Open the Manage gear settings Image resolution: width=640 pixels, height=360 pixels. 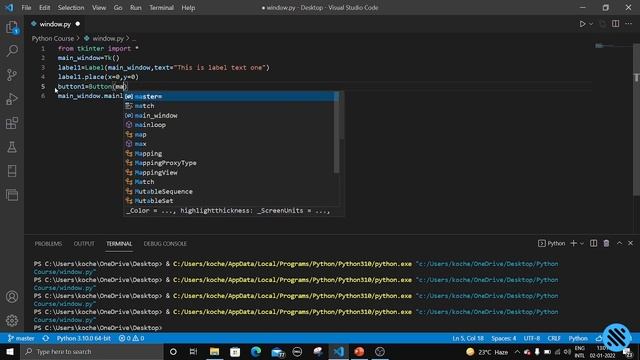12,320
